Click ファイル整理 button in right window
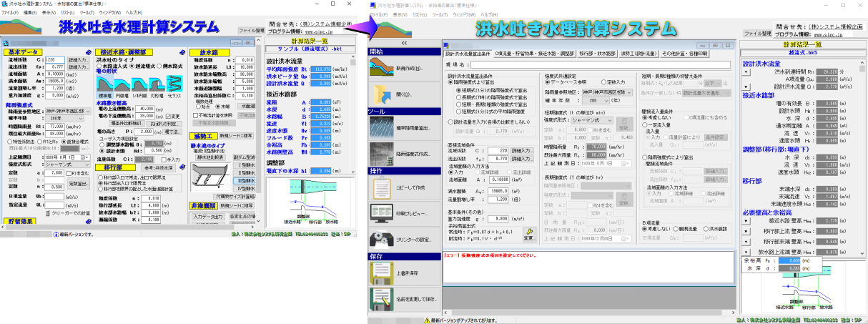Viewport: 868px width, 324px height. click(758, 33)
